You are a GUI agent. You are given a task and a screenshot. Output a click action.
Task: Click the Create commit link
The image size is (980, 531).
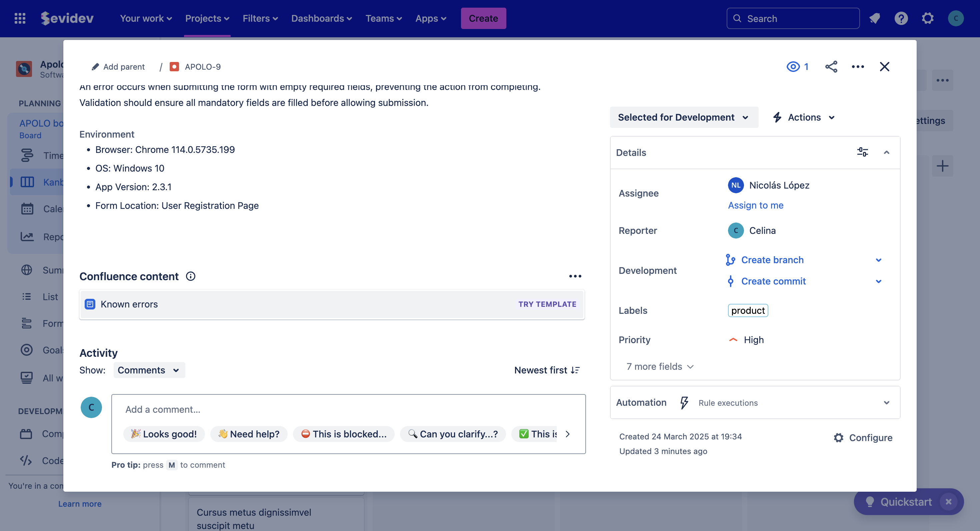773,281
